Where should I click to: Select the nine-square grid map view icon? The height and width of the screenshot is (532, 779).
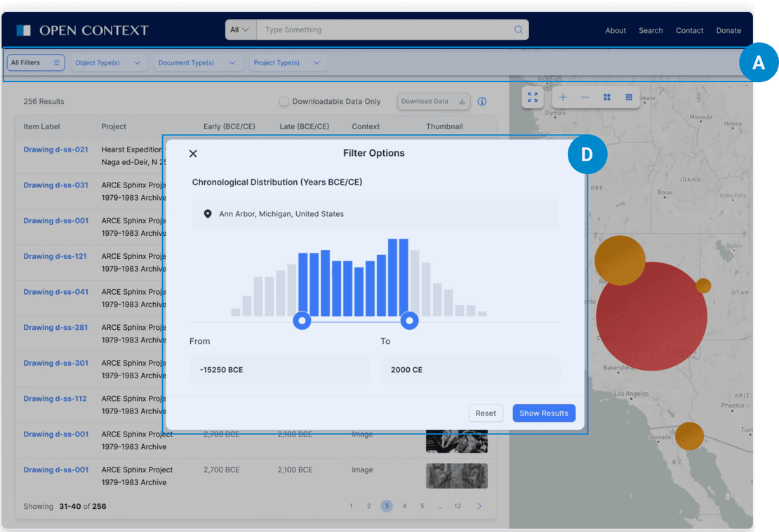(x=629, y=98)
